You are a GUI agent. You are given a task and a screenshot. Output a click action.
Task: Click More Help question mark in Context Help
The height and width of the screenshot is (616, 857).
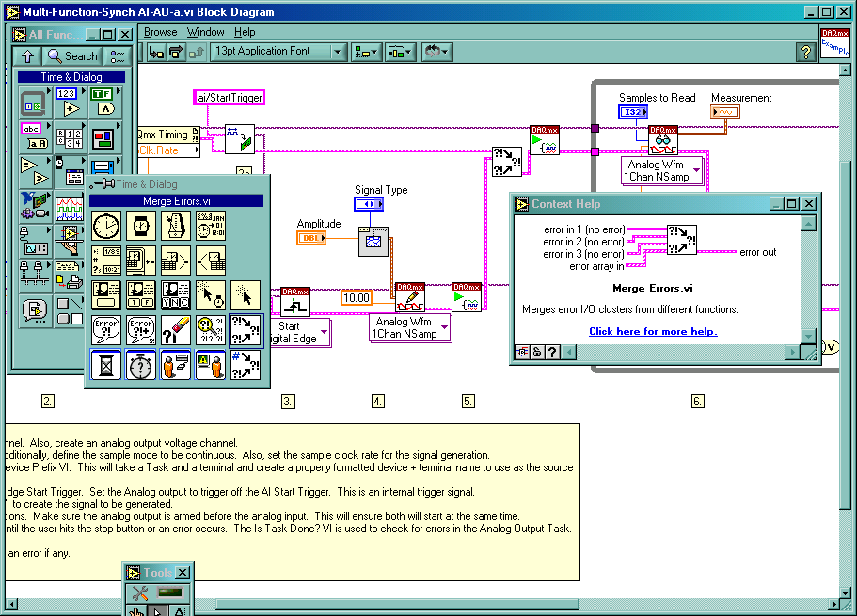tap(552, 352)
